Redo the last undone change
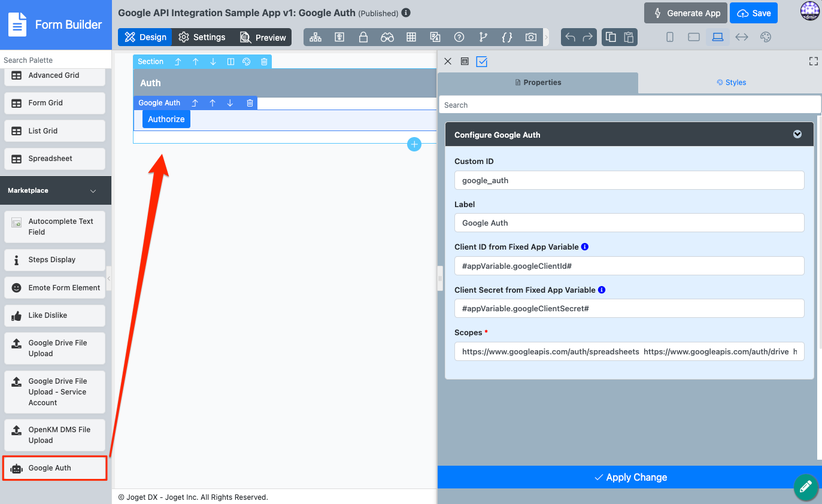This screenshot has width=822, height=504. [x=588, y=37]
